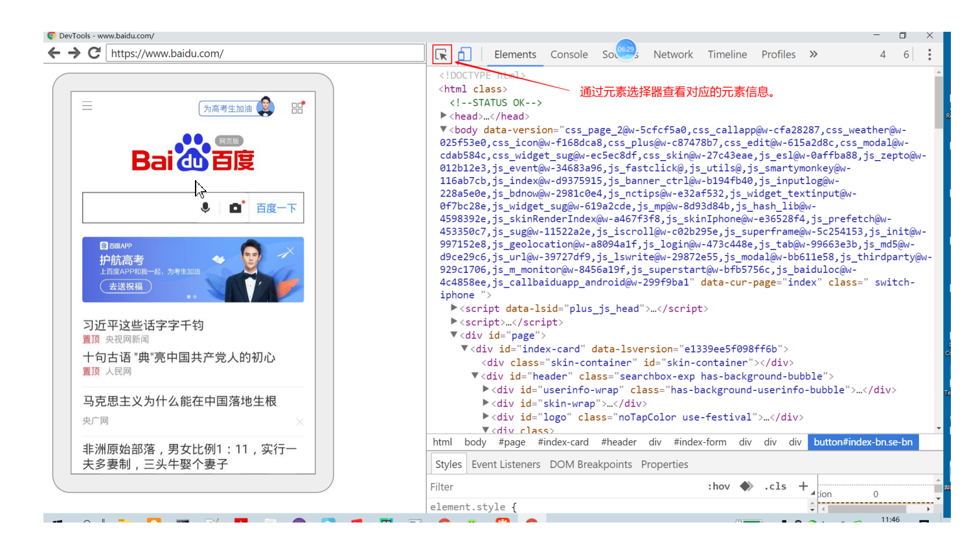Start voice search with the microphone icon

(205, 207)
